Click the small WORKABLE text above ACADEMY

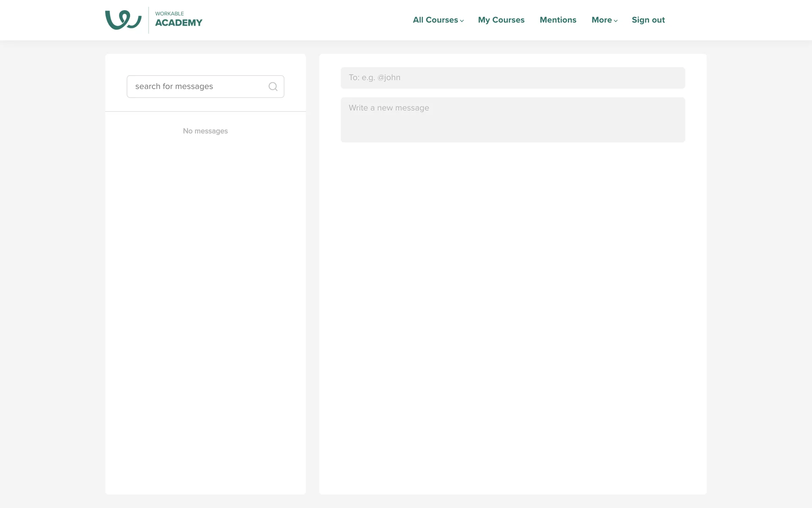169,14
